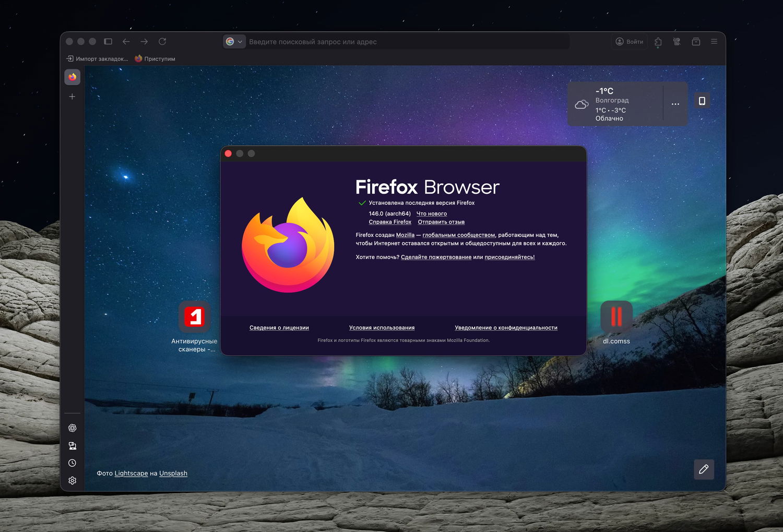Open the history clock icon in sidebar
The height and width of the screenshot is (532, 783).
coord(73,463)
